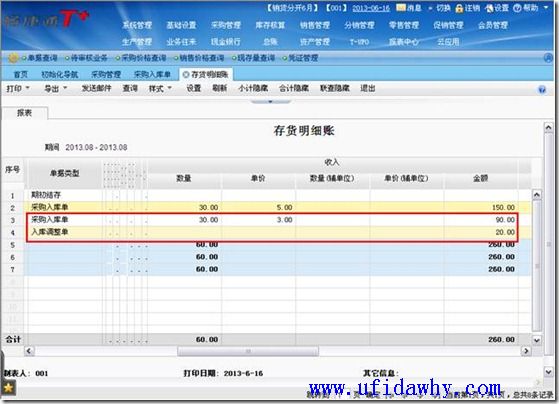Image resolution: width=559 pixels, height=404 pixels.
Task: Click the blue help icon right of the report toolbar
Action: click(542, 90)
